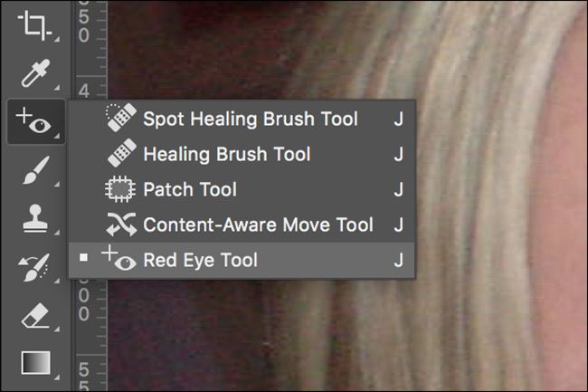Select the Eraser tool

35,316
